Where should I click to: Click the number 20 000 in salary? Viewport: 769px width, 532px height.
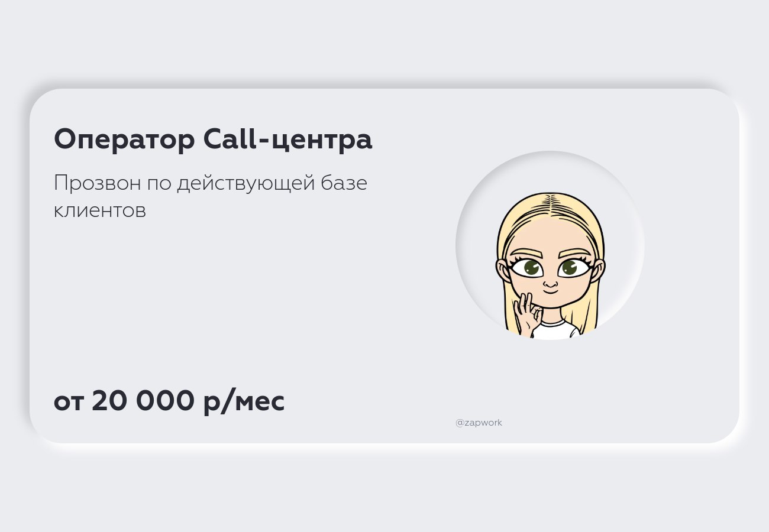click(143, 401)
